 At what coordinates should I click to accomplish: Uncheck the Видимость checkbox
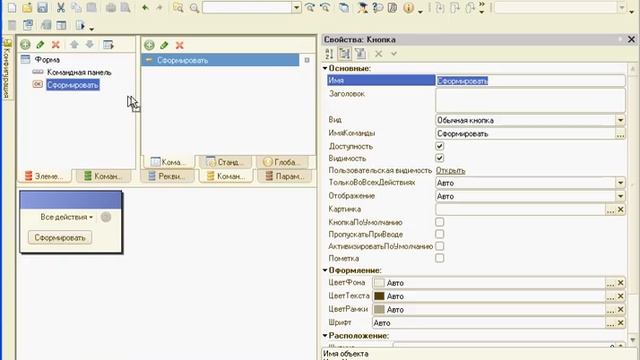point(440,158)
